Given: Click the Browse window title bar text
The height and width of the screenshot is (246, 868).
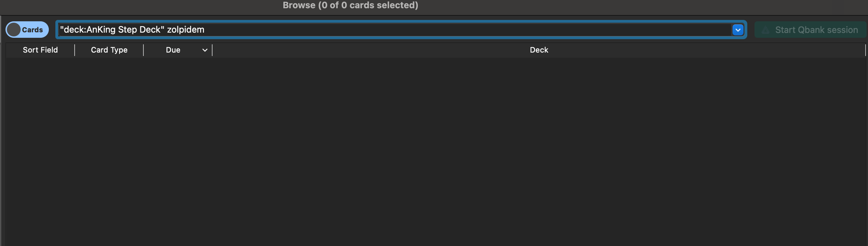Looking at the screenshot, I should click(350, 5).
